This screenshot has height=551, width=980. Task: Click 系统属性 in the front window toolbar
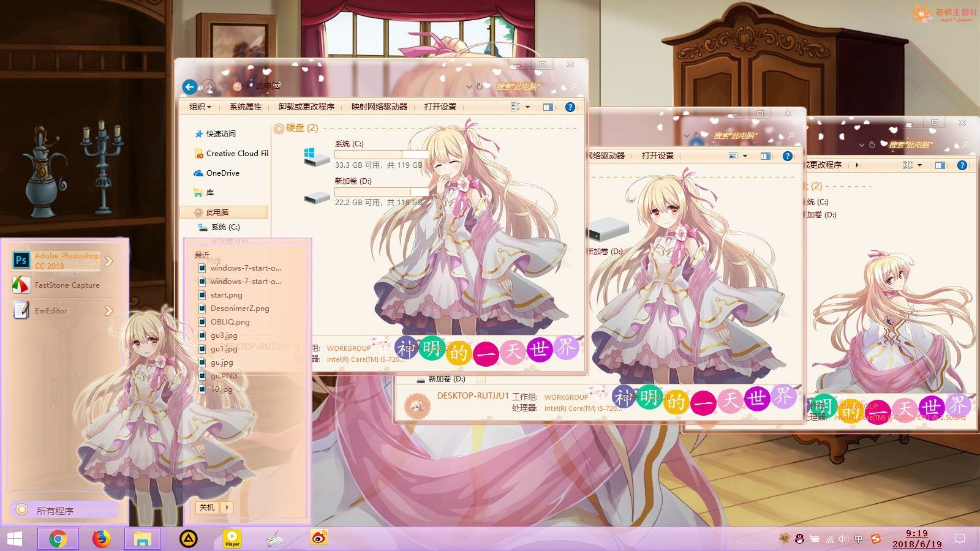[x=246, y=107]
